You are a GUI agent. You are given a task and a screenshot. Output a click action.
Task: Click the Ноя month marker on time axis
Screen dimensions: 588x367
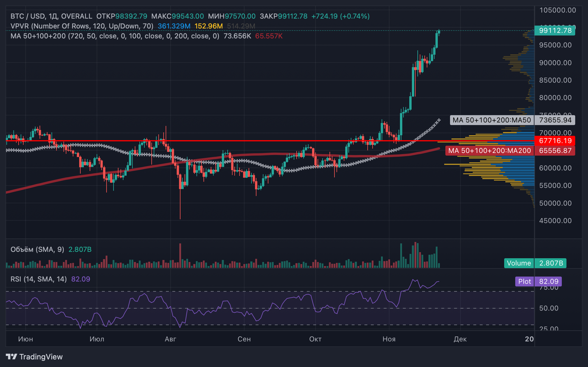click(x=389, y=339)
